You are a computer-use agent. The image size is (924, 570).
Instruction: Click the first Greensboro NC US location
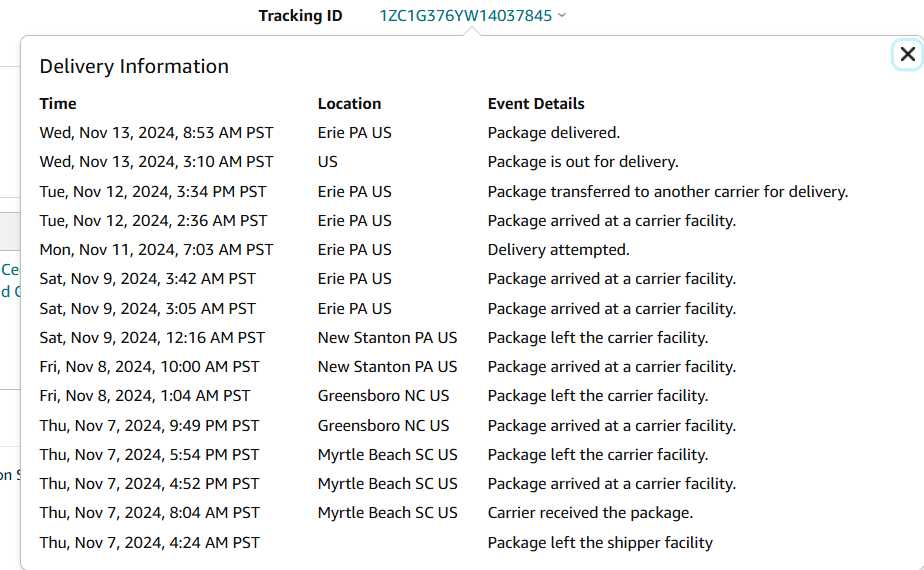[384, 396]
